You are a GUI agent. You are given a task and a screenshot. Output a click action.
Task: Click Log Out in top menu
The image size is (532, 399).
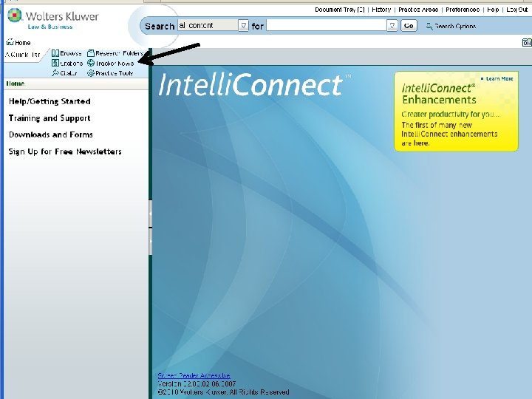tap(517, 10)
